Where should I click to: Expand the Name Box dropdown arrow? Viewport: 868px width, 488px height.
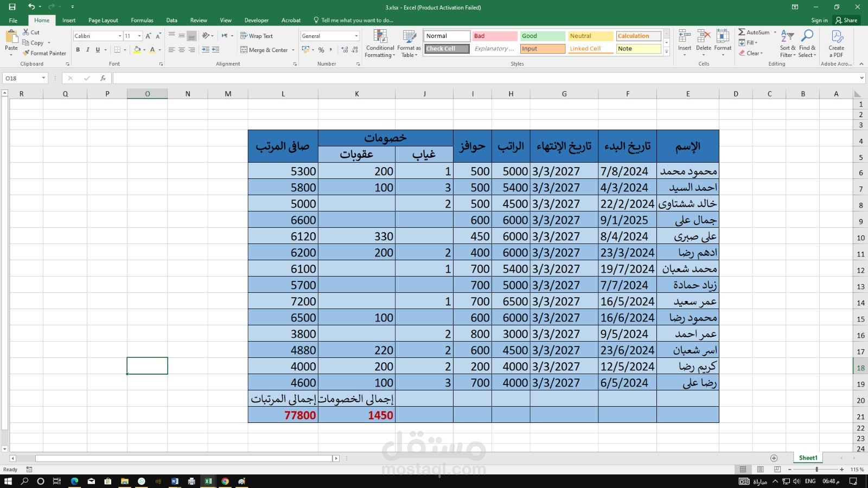[43, 78]
